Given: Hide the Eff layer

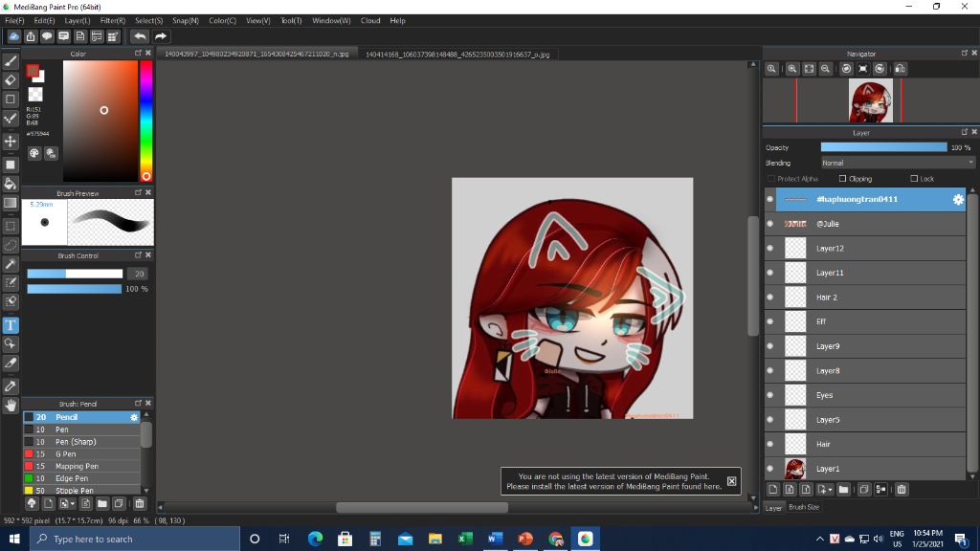Looking at the screenshot, I should [x=770, y=321].
